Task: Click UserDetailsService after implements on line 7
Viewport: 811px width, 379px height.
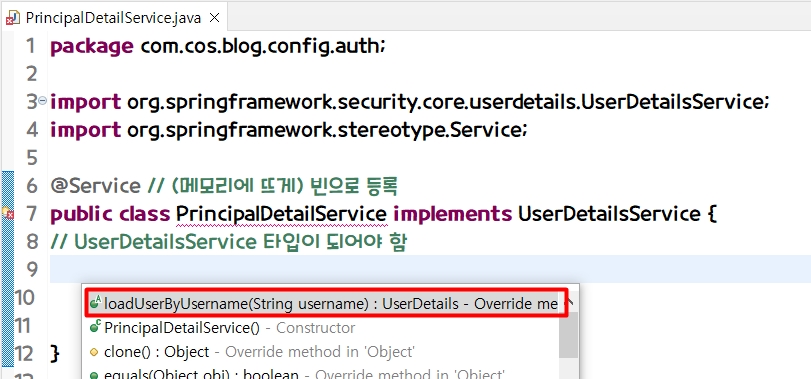Action: pos(609,213)
